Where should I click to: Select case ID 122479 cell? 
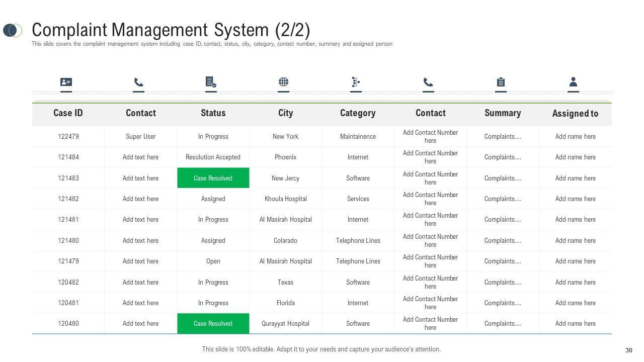[x=68, y=136]
